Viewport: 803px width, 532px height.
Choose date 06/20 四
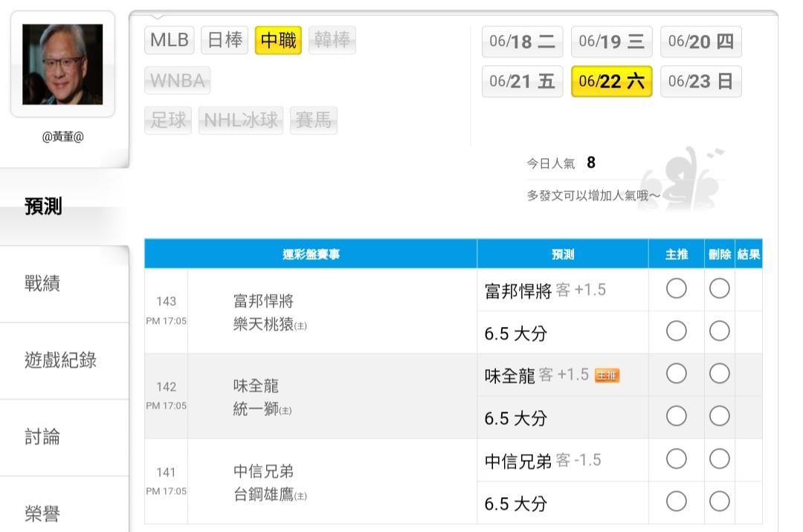click(700, 42)
